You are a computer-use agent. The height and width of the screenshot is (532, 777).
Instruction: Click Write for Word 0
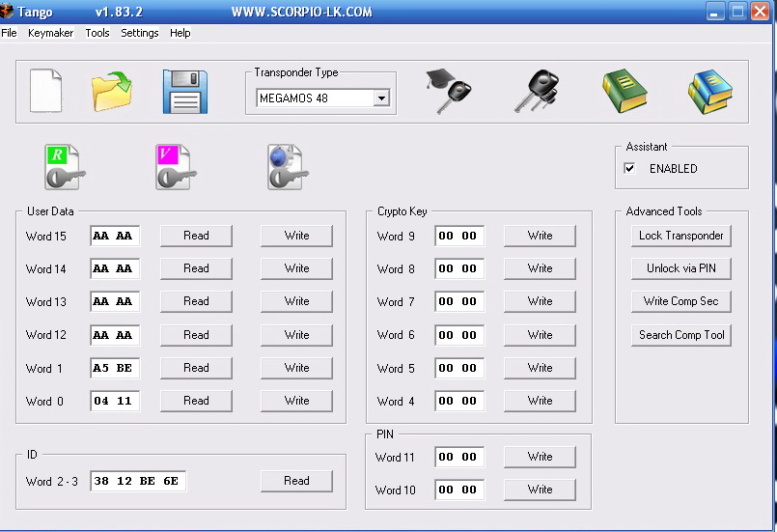tap(297, 401)
